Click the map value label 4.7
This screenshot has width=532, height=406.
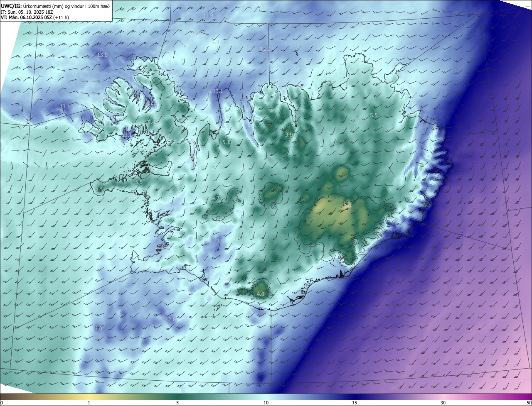click(216, 198)
